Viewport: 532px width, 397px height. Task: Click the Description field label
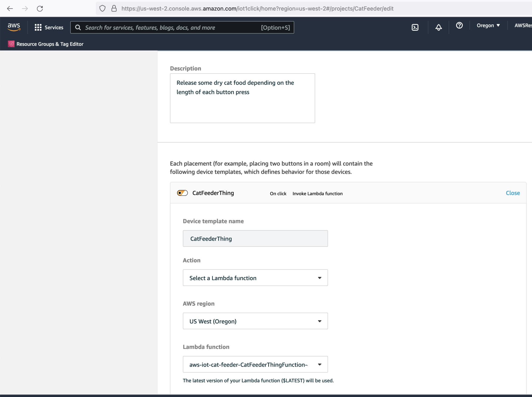(185, 69)
